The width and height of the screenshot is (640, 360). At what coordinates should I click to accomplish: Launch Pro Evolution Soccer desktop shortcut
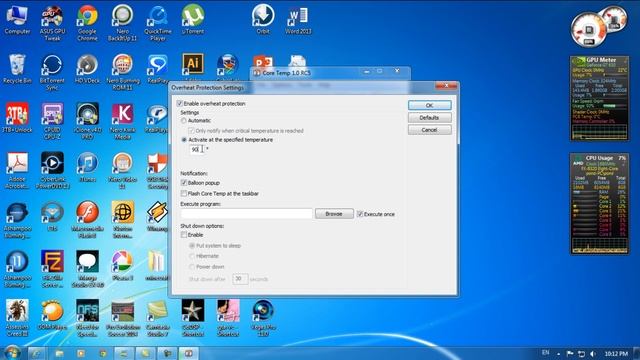(122, 318)
